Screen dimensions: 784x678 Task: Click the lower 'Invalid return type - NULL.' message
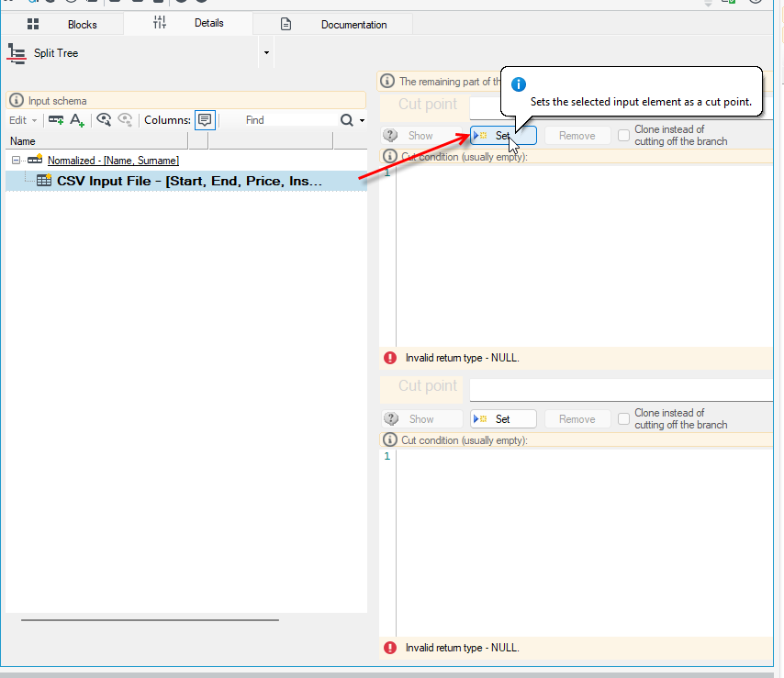(x=462, y=648)
